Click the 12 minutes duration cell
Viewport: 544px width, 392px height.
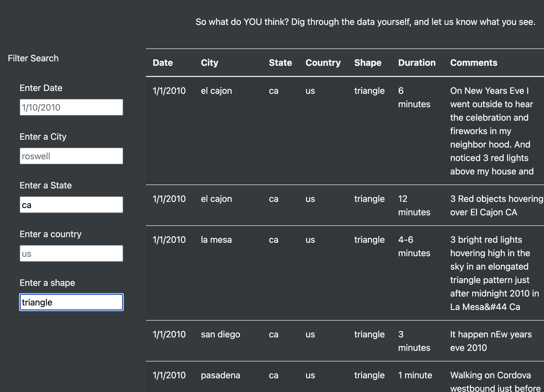coord(414,206)
